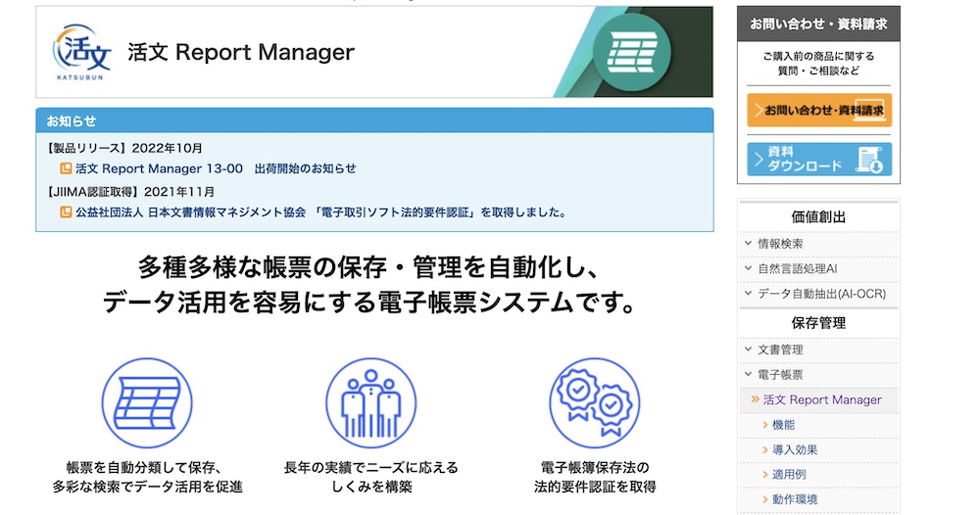This screenshot has width=980, height=515.
Task: Click the 電子帳簿保存法の法的要件認証 caption
Action: coord(595,478)
